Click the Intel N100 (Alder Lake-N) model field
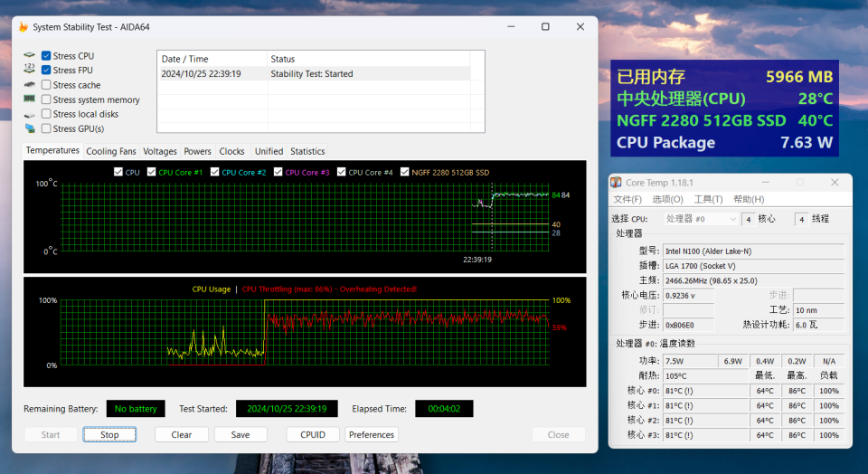 point(753,251)
